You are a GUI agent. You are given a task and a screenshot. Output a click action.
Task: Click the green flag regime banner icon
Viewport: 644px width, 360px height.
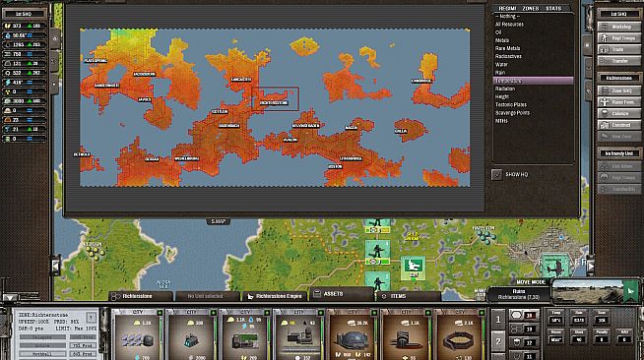[631, 291]
